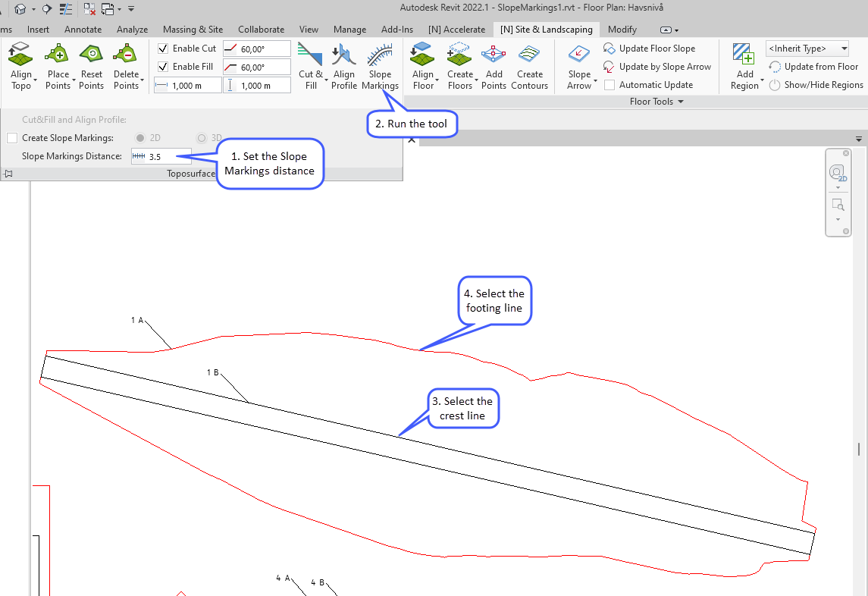
Task: Click Update Floor Slope button
Action: (x=650, y=49)
